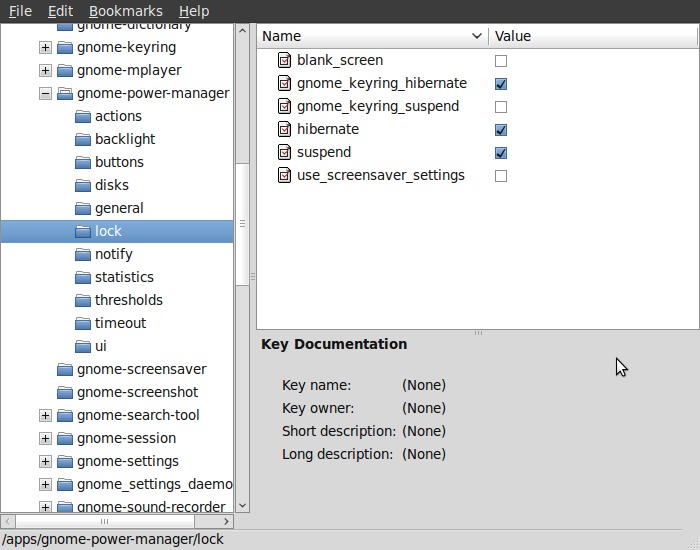Click the tree horizontal scrollbar thumb
The image size is (700, 550).
(x=104, y=521)
